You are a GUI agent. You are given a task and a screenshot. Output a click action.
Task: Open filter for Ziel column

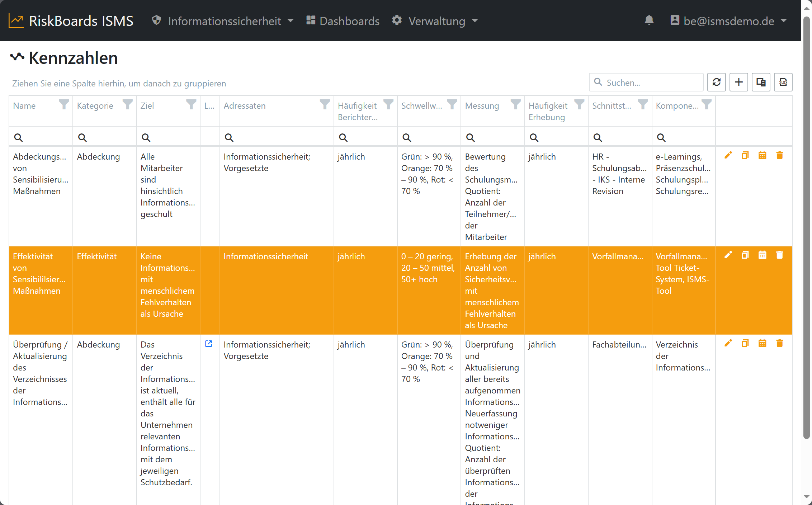pos(191,104)
